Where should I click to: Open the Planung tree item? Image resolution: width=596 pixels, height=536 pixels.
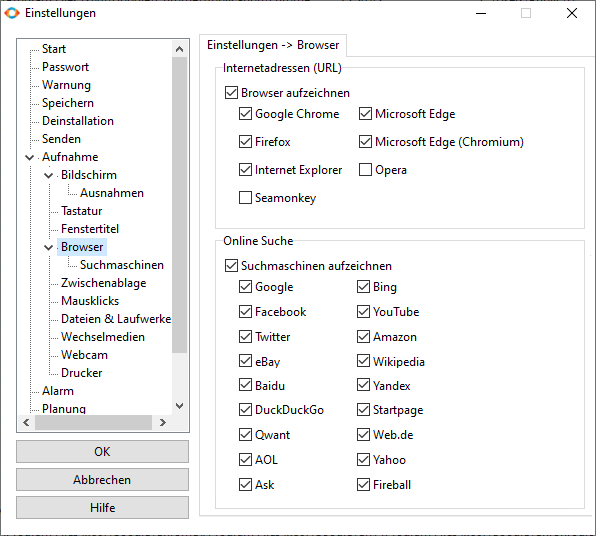click(x=64, y=409)
